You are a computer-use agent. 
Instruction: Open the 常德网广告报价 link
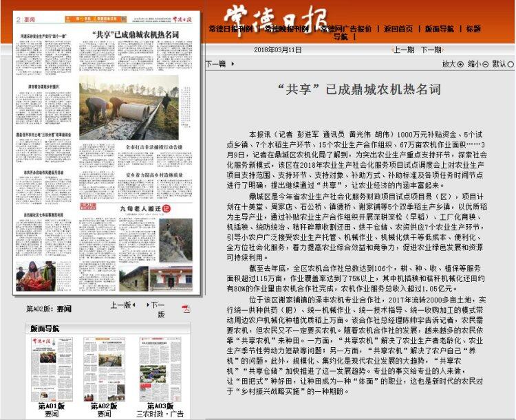[346, 29]
